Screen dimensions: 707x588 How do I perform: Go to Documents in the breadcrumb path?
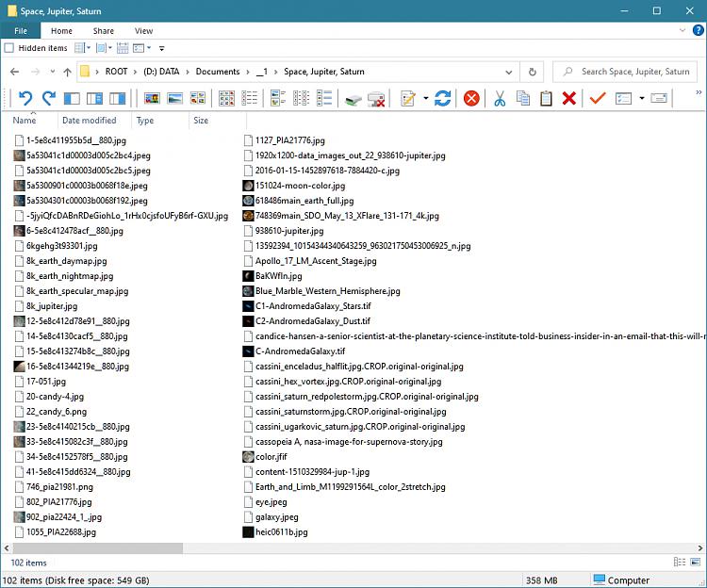point(218,72)
